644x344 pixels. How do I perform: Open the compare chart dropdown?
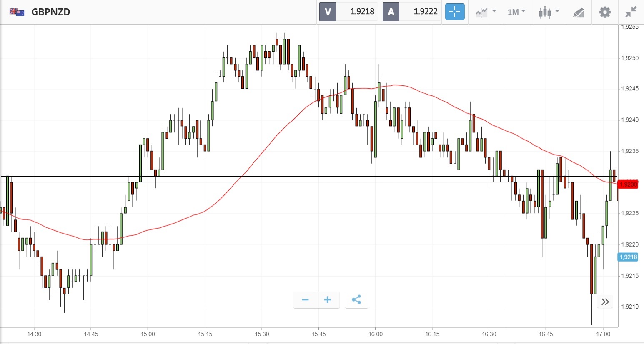point(486,12)
